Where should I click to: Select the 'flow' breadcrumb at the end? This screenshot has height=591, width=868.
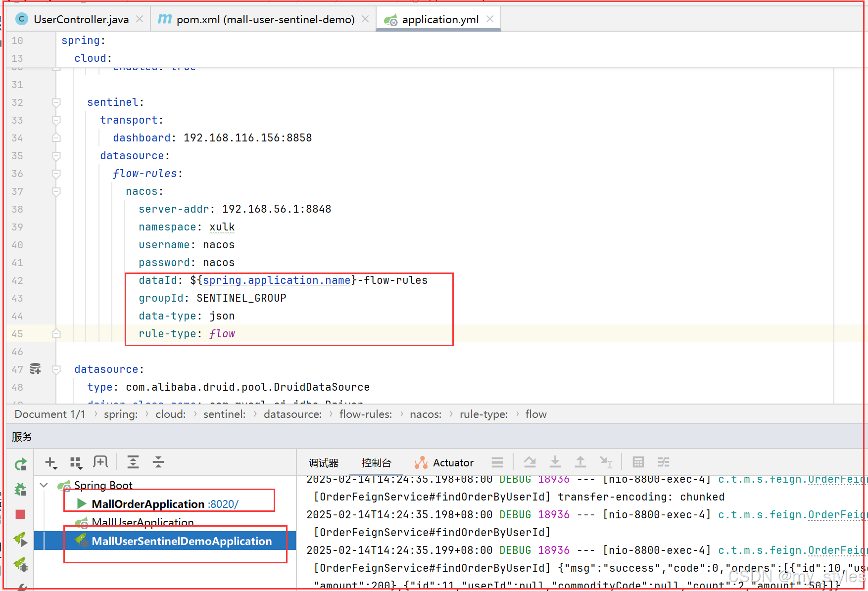(536, 414)
